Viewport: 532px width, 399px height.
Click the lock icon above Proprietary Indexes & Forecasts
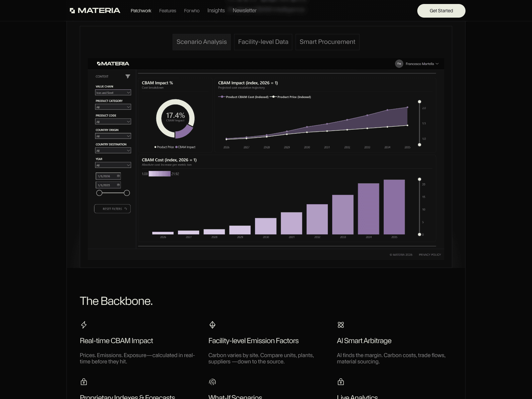pyautogui.click(x=84, y=382)
